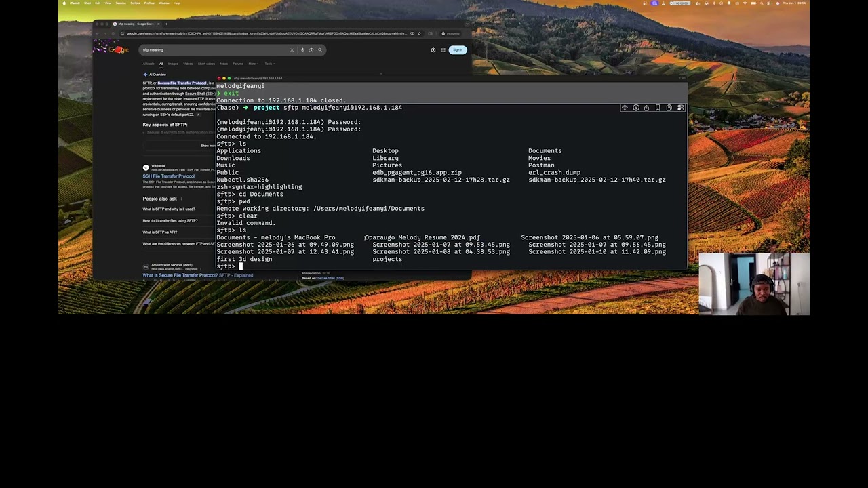
Task: Click the iTerm2 toolbar info icon
Action: tap(636, 108)
